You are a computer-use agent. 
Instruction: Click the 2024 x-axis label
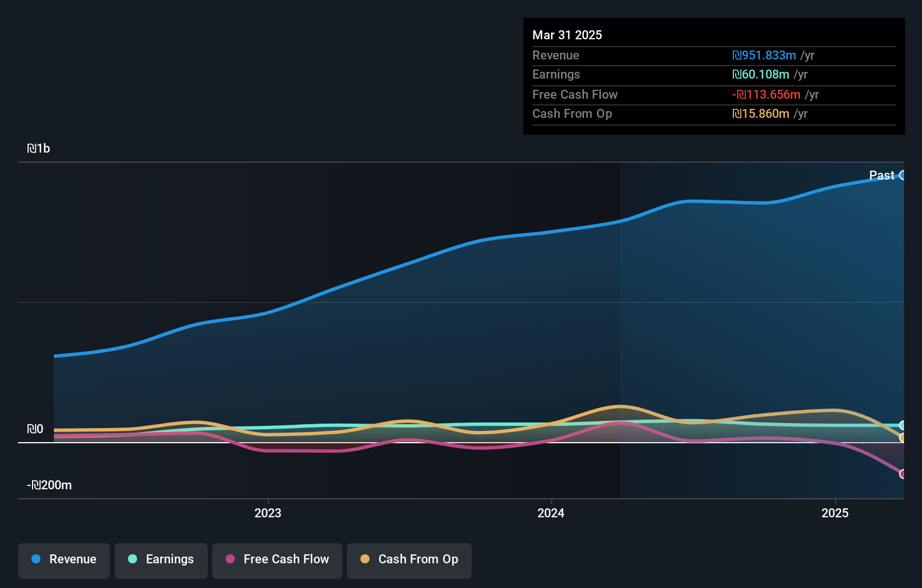[551, 513]
